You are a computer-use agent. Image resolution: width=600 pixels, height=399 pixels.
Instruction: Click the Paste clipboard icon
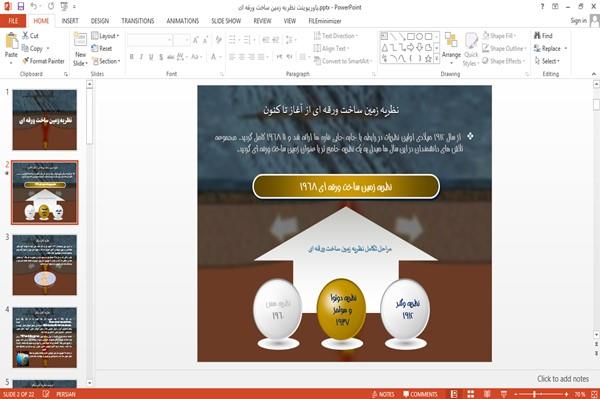click(11, 41)
